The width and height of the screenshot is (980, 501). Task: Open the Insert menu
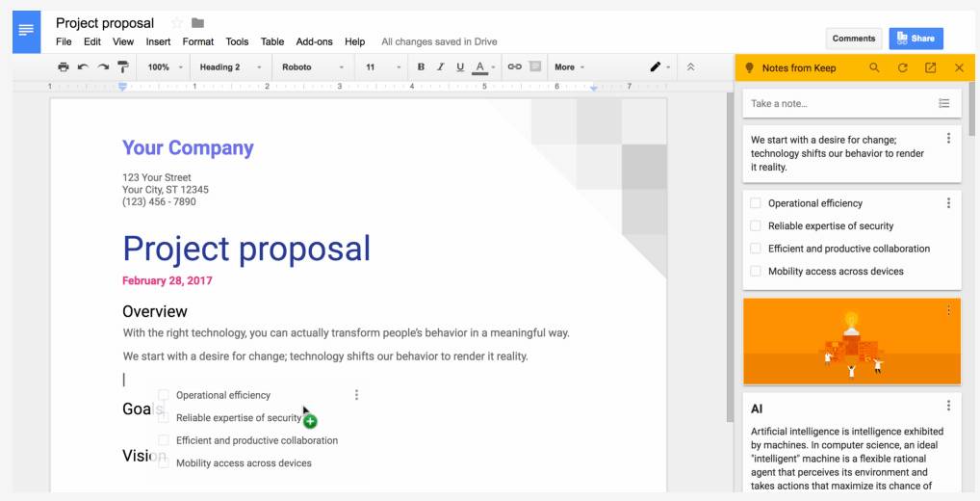158,41
